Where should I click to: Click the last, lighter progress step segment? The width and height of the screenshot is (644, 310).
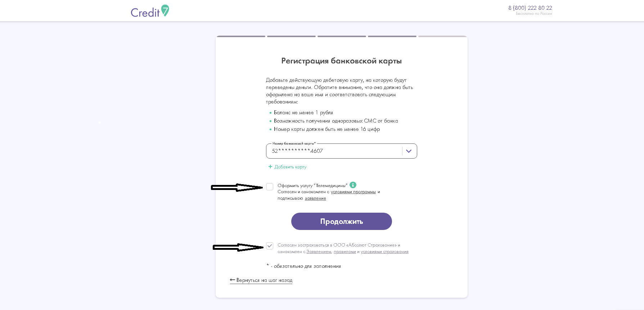point(442,36)
